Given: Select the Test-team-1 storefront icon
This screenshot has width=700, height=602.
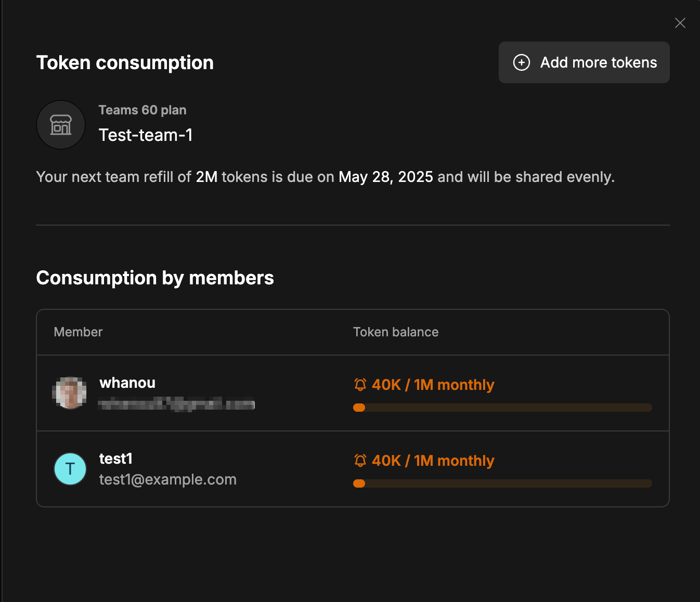Looking at the screenshot, I should pos(60,125).
